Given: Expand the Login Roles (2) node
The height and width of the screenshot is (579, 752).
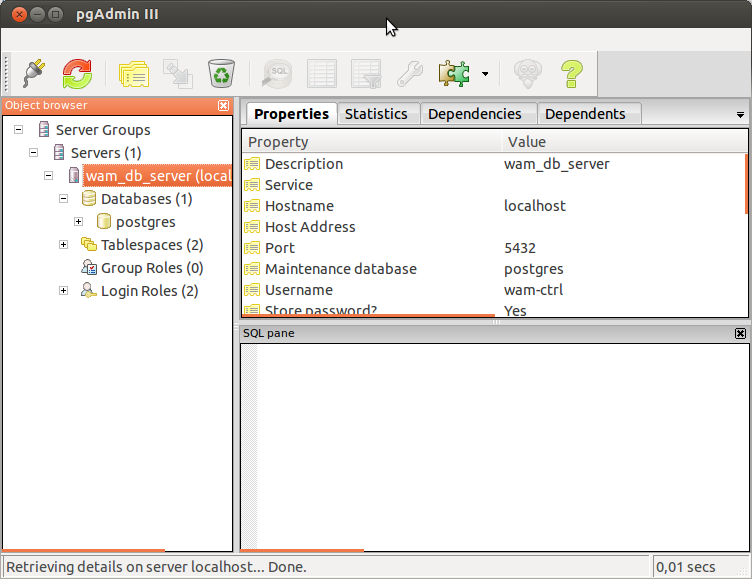Looking at the screenshot, I should click(x=64, y=291).
